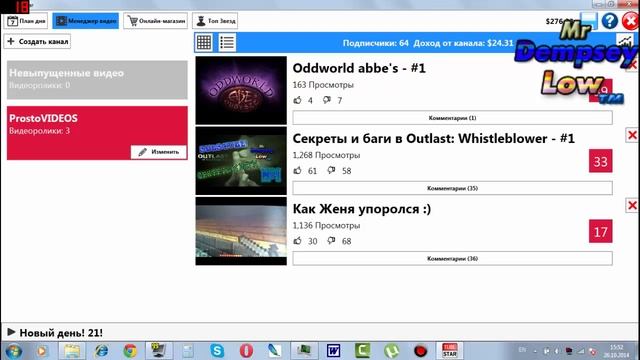Open the File Explorer folder in the taskbar
Viewport: 640px width, 360px height.
tap(72, 351)
